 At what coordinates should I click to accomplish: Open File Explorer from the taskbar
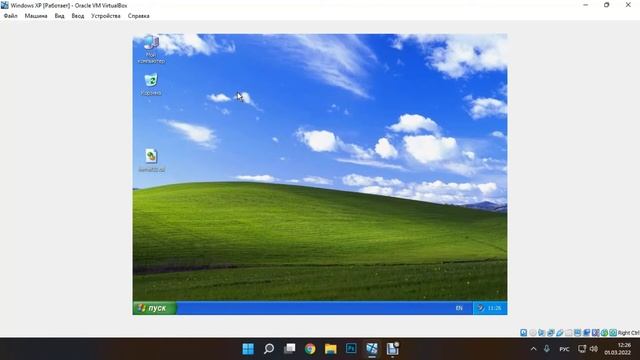click(x=331, y=349)
